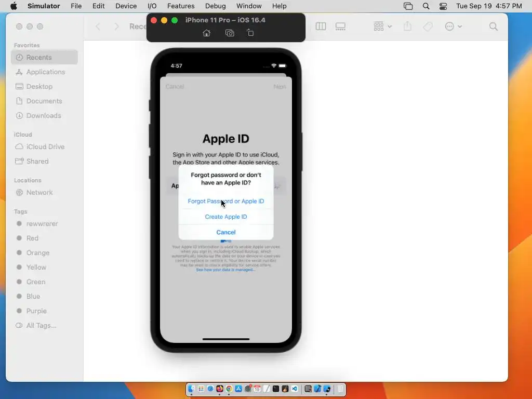Image resolution: width=532 pixels, height=399 pixels.
Task: Open Google Chrome from the Dock
Action: 229,389
